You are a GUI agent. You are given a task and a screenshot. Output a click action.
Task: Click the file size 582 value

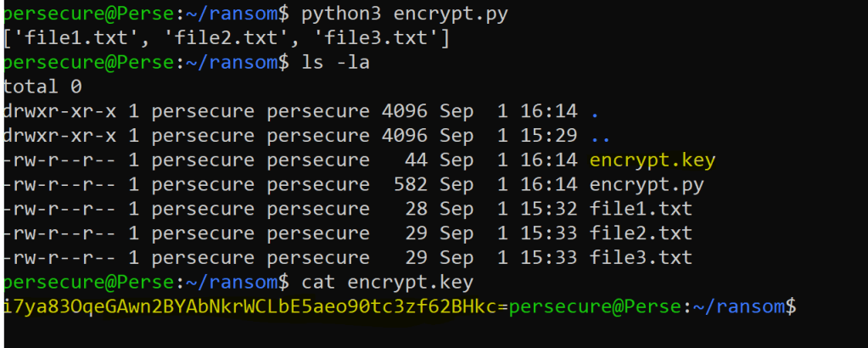tap(410, 184)
